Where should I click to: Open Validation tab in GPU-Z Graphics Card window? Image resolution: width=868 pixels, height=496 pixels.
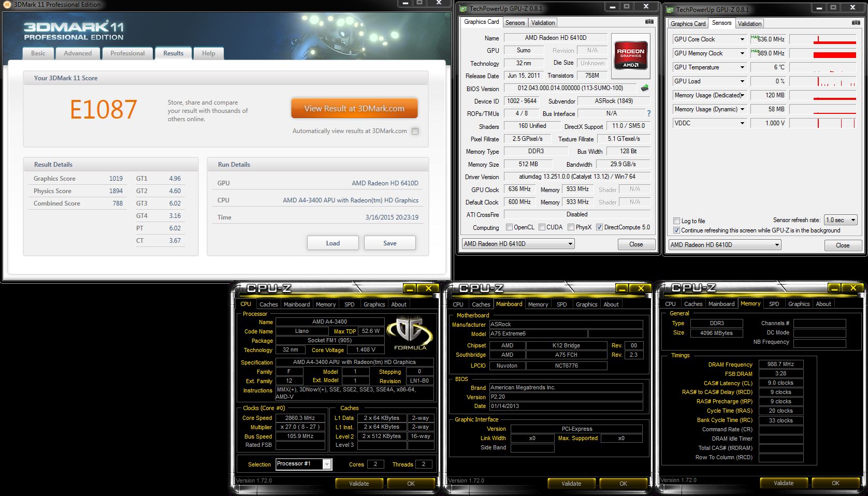coord(543,23)
